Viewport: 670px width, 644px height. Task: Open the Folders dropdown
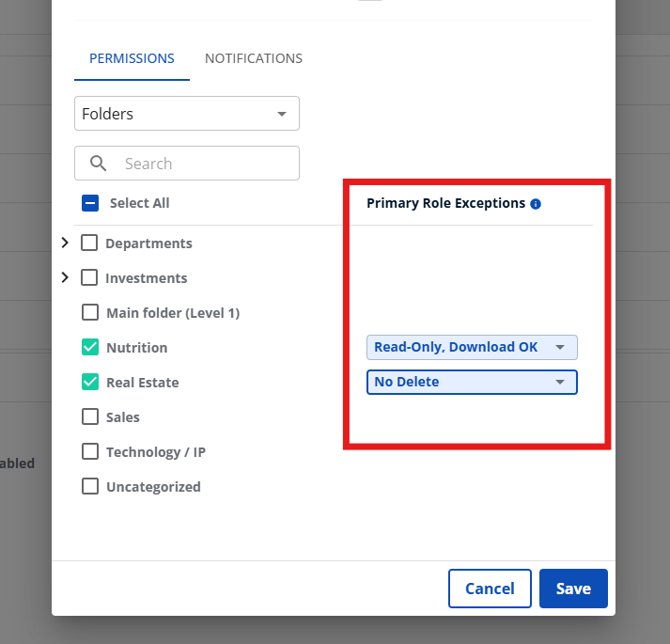pos(186,114)
